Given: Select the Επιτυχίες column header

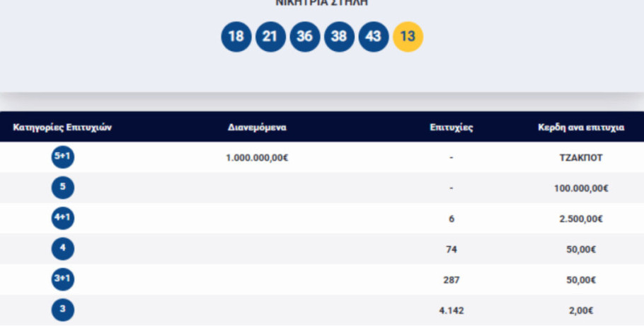Looking at the screenshot, I should pyautogui.click(x=451, y=128).
